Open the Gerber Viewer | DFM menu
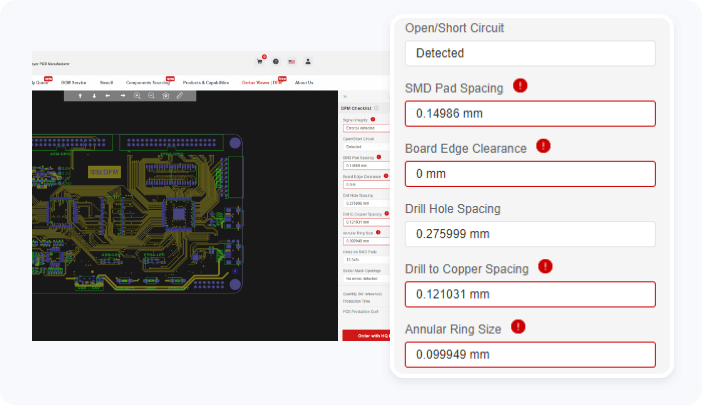The width and height of the screenshot is (702, 405). click(x=262, y=82)
